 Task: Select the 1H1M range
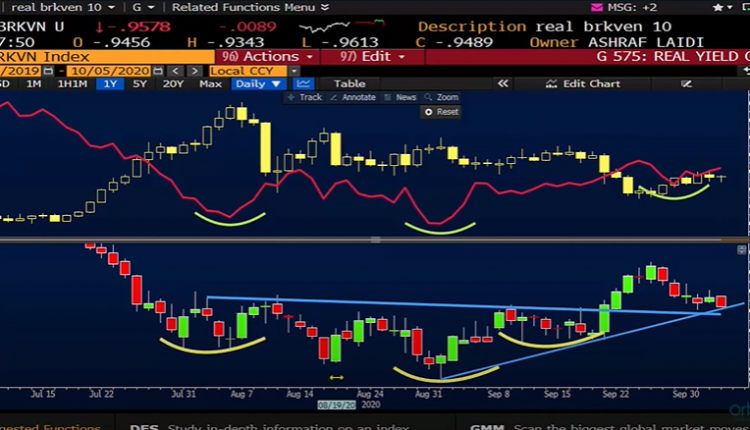(x=72, y=84)
